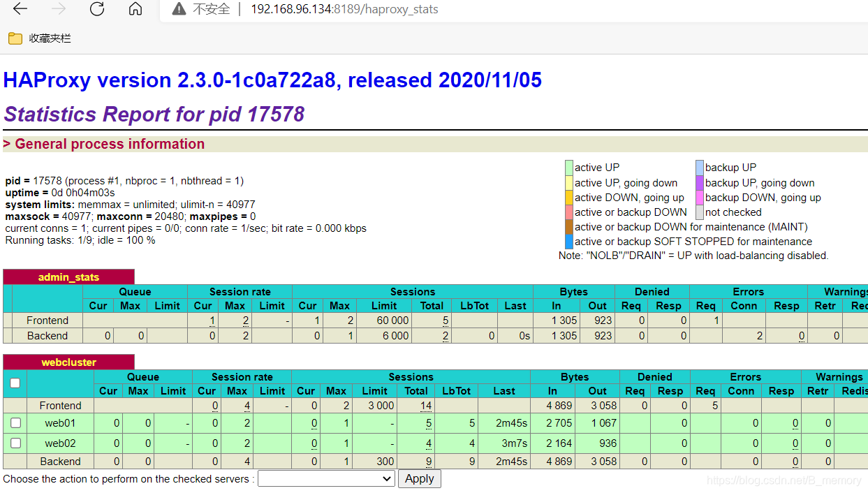Click the admin_stats Frontend row label

pyautogui.click(x=47, y=321)
